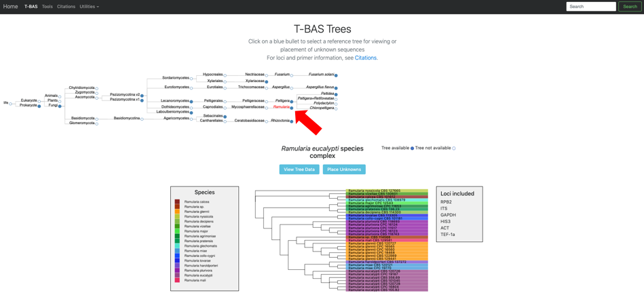The width and height of the screenshot is (644, 295).
Task: Click tree leaf Ramularia glennii CBS 120727
Action: 387,243
